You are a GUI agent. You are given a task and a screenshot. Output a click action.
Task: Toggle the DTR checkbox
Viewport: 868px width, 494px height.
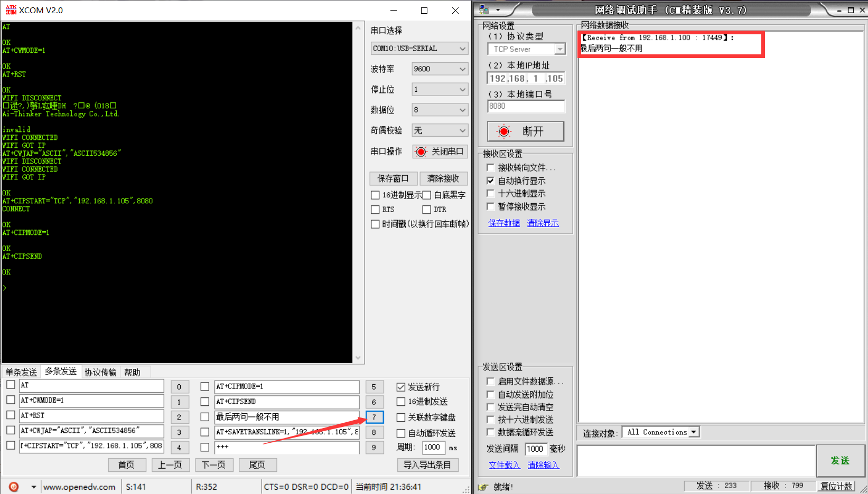(427, 210)
